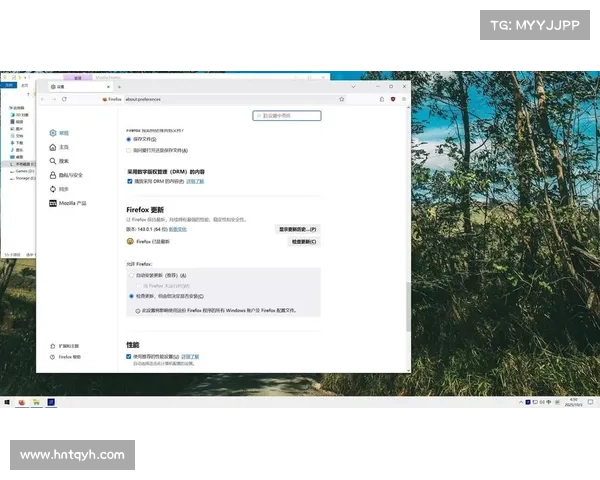600x480 pixels.
Task: Select automatically install updates radio option
Action: coord(131,275)
